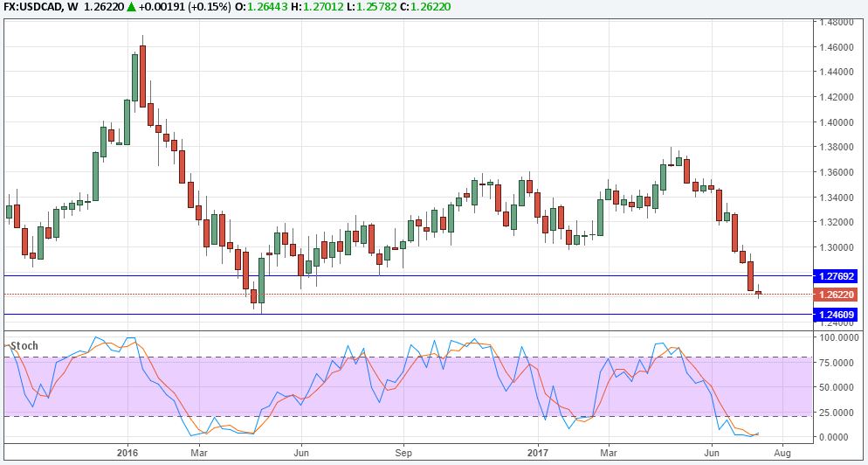Click the 2016 time axis label
This screenshot has width=868, height=465.
pyautogui.click(x=127, y=452)
